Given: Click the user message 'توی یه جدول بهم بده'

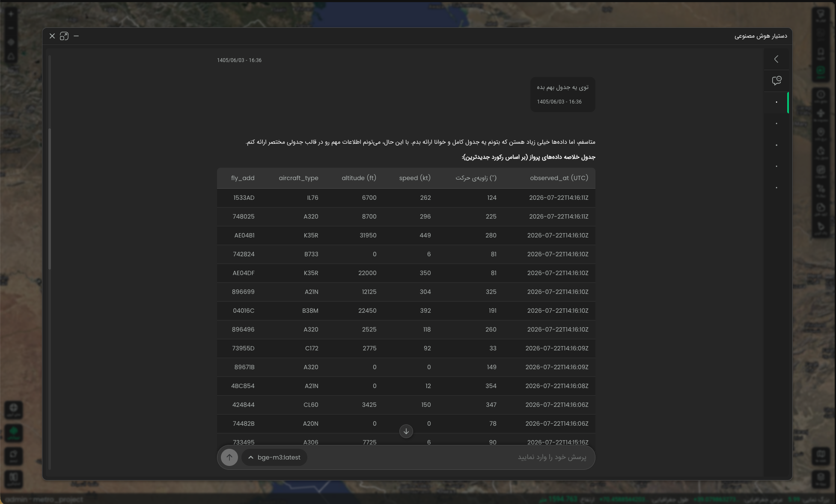Looking at the screenshot, I should [x=562, y=87].
